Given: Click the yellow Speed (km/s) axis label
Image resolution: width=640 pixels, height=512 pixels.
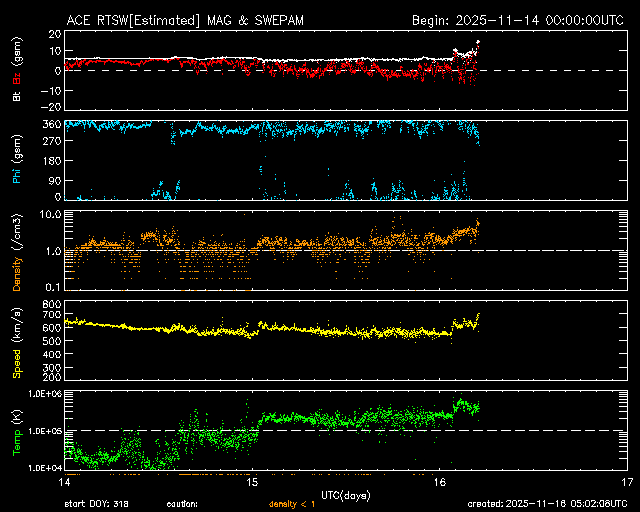Looking at the screenshot, I should (17, 341).
